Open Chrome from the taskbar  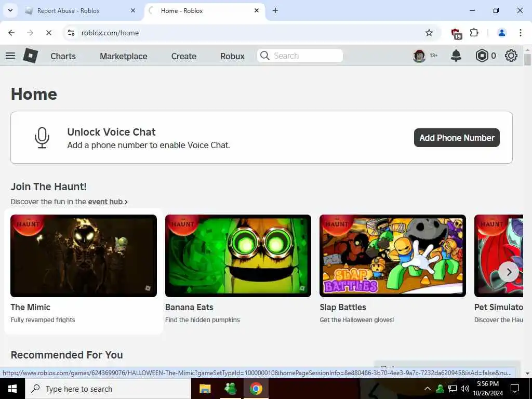pyautogui.click(x=256, y=389)
